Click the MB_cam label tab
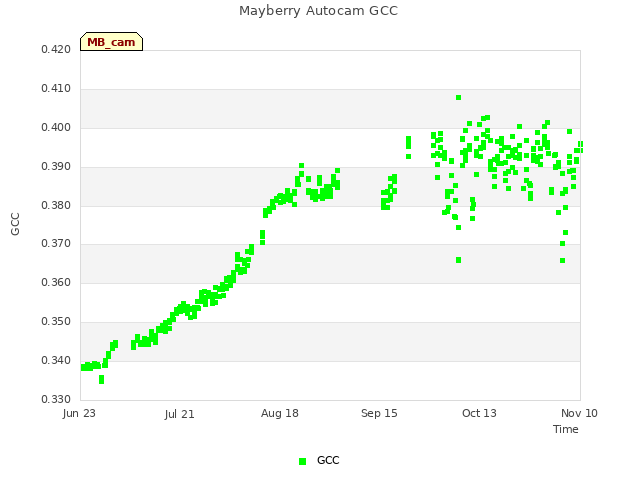The width and height of the screenshot is (640, 480). pyautogui.click(x=111, y=42)
